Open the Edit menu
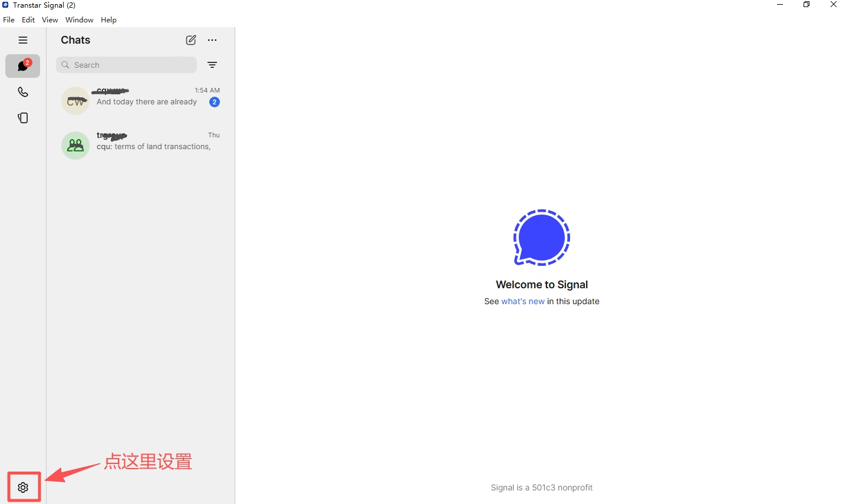The image size is (846, 504). (28, 19)
